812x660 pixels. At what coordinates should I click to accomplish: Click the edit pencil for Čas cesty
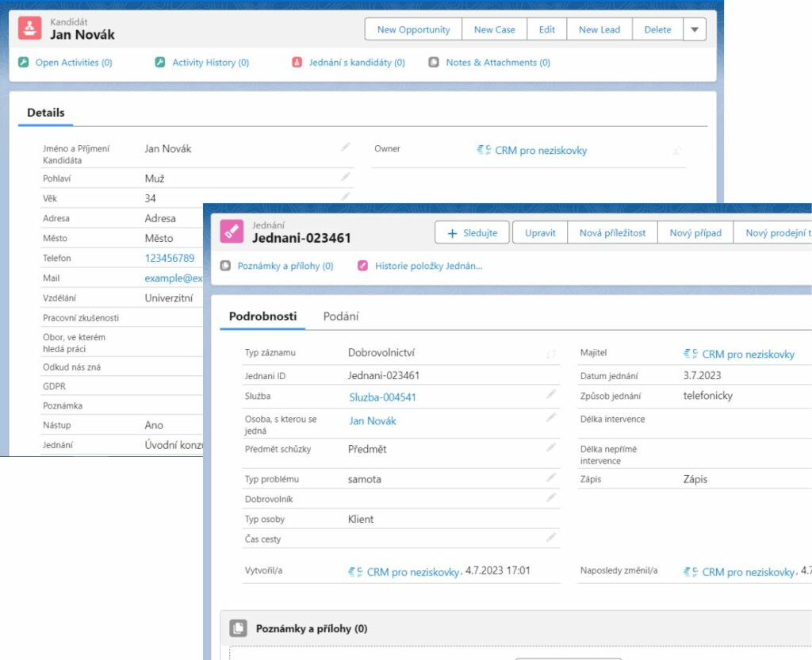[551, 538]
